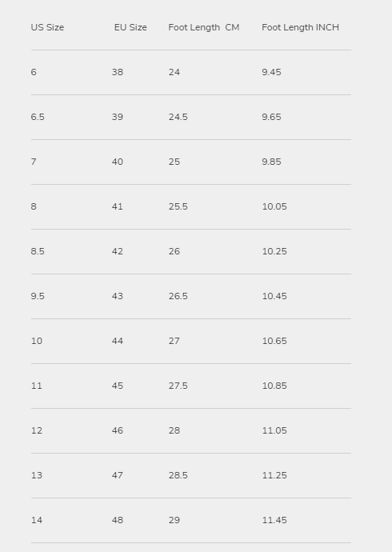392x552 pixels.
Task: Click the EU size 42 cell
Action: click(x=118, y=251)
